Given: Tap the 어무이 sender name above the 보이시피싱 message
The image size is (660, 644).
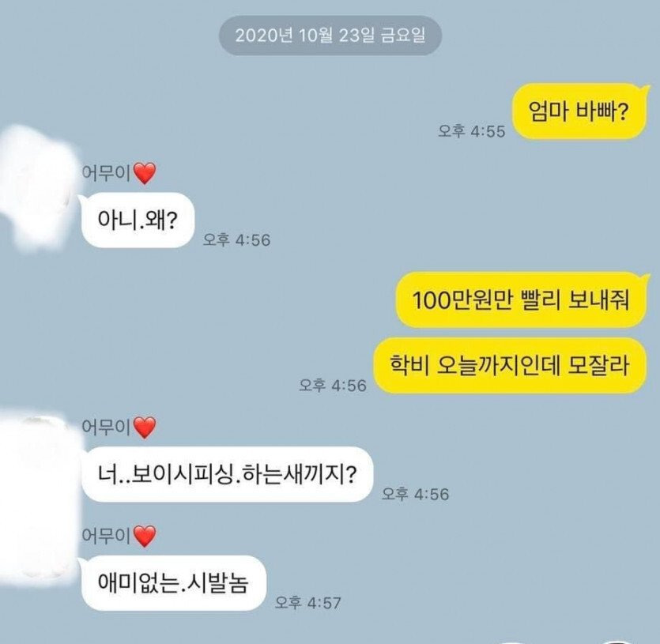Looking at the screenshot, I should 107,427.
